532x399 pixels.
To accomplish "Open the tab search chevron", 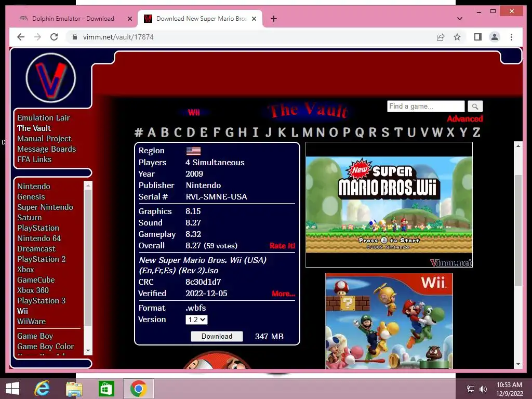I will pyautogui.click(x=460, y=19).
